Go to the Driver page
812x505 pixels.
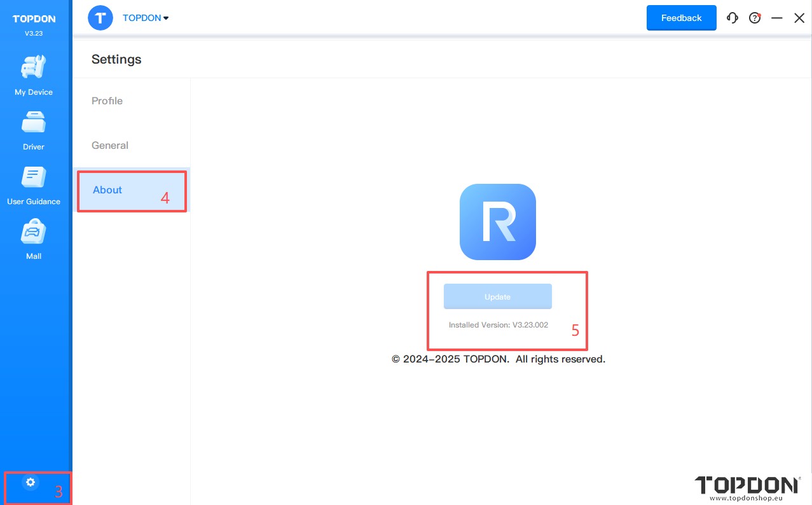34,130
